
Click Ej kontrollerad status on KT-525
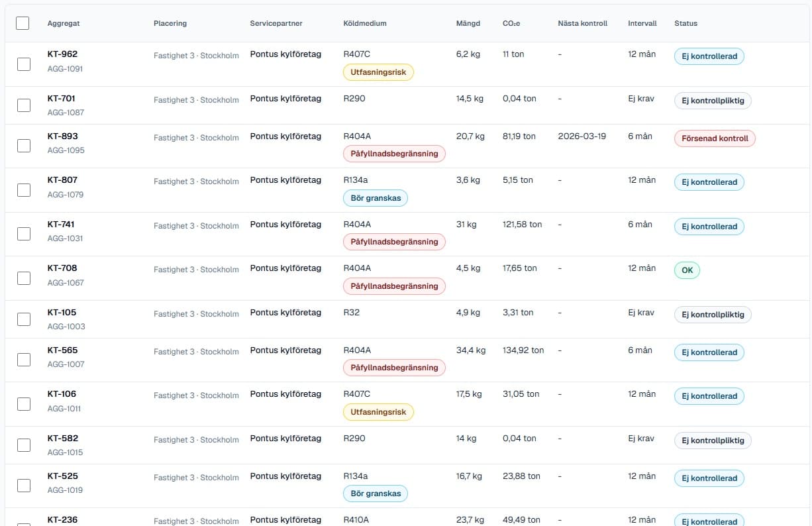coord(709,478)
